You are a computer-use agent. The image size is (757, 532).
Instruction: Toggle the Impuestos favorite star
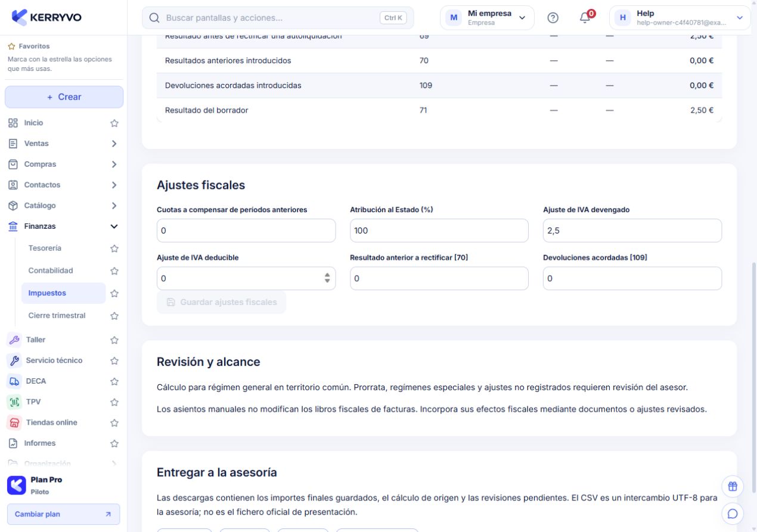coord(114,293)
